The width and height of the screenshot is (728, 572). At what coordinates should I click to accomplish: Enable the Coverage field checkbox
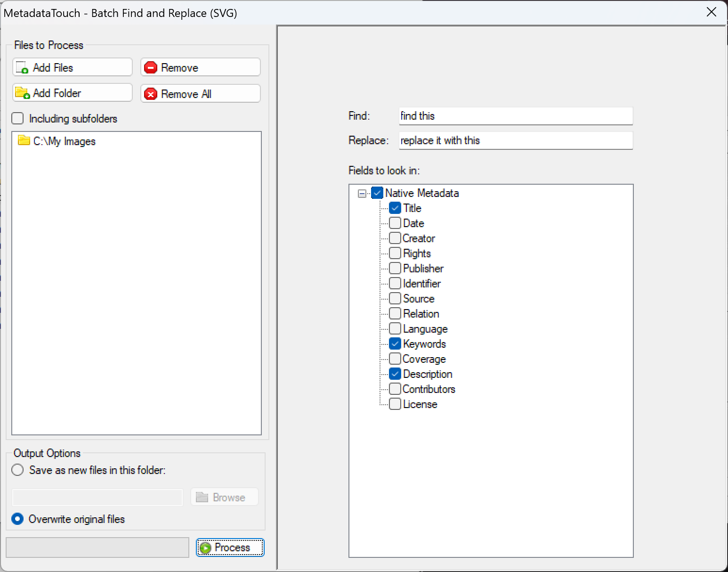click(395, 359)
